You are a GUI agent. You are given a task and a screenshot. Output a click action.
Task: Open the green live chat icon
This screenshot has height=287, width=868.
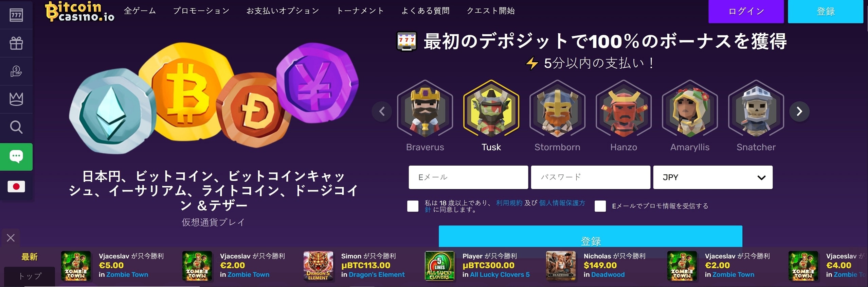pos(16,157)
